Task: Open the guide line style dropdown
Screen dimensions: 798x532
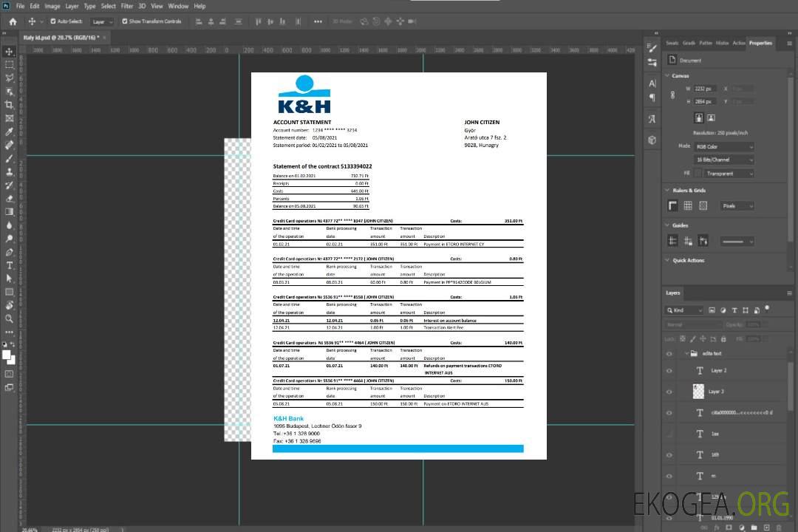Action: [x=737, y=242]
